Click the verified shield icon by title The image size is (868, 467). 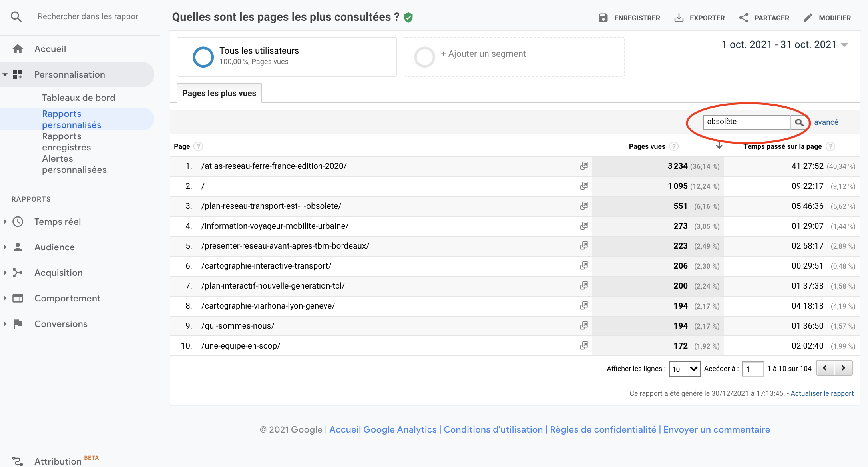point(408,17)
